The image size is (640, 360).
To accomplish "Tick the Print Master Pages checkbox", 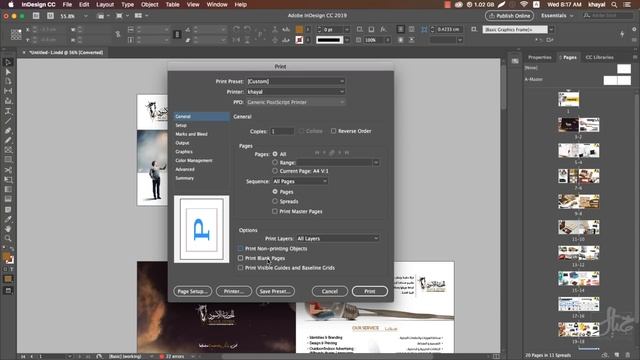I will pos(275,211).
